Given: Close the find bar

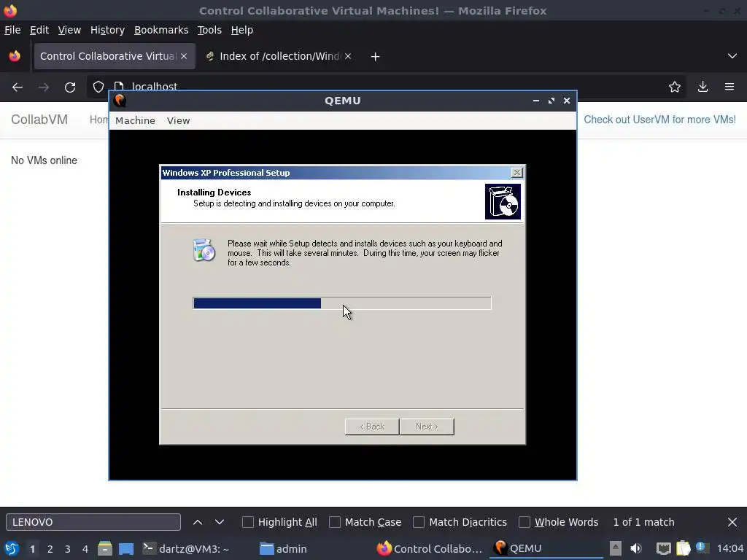Looking at the screenshot, I should coord(732,522).
